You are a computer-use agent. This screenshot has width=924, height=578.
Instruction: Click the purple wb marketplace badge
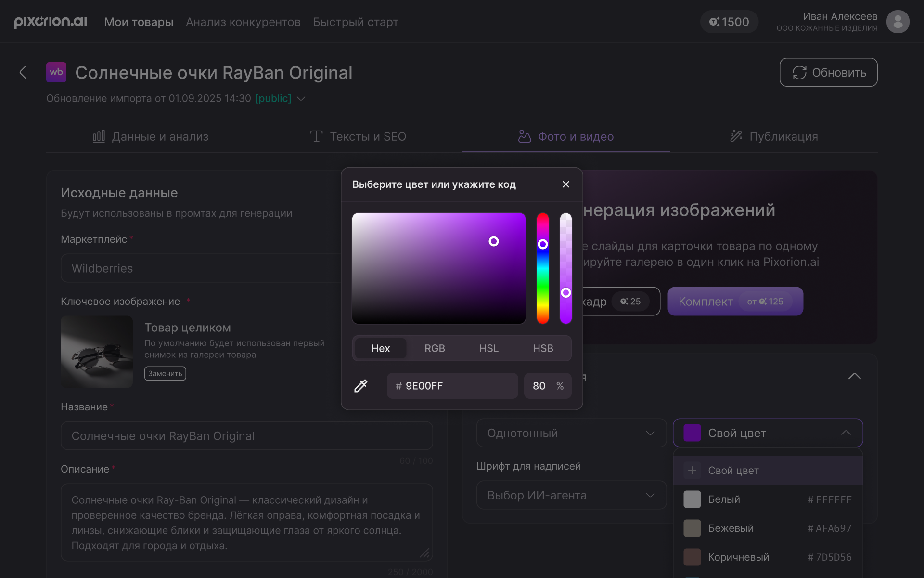(x=56, y=72)
